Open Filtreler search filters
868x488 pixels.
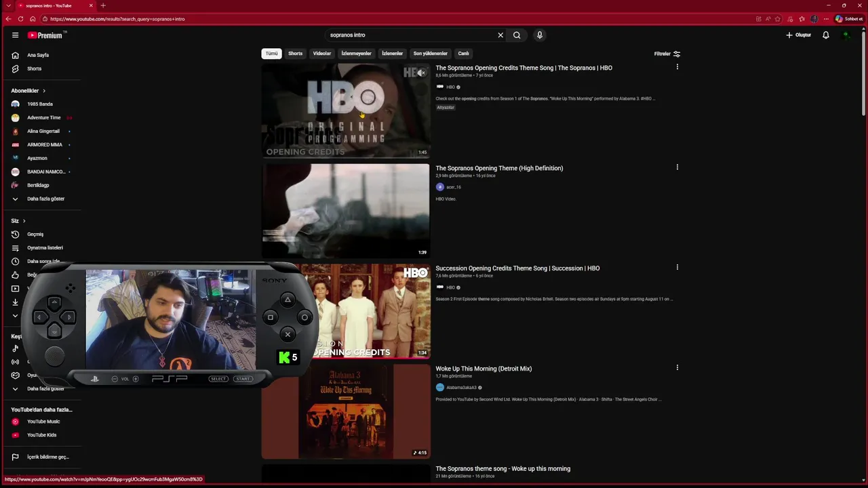667,54
